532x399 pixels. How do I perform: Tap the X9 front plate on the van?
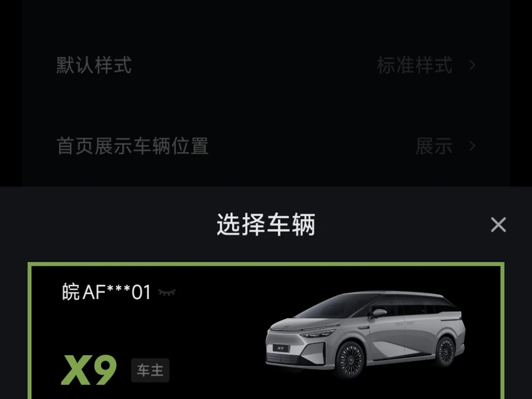[x=280, y=348]
